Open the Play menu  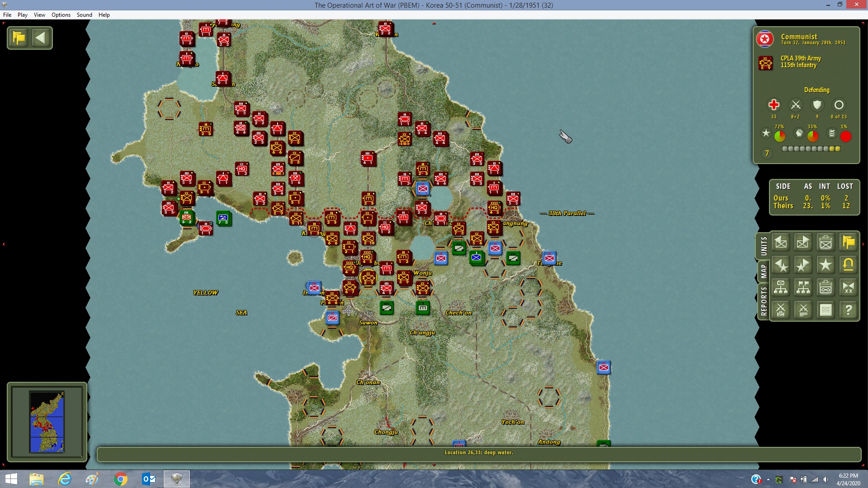(x=23, y=15)
